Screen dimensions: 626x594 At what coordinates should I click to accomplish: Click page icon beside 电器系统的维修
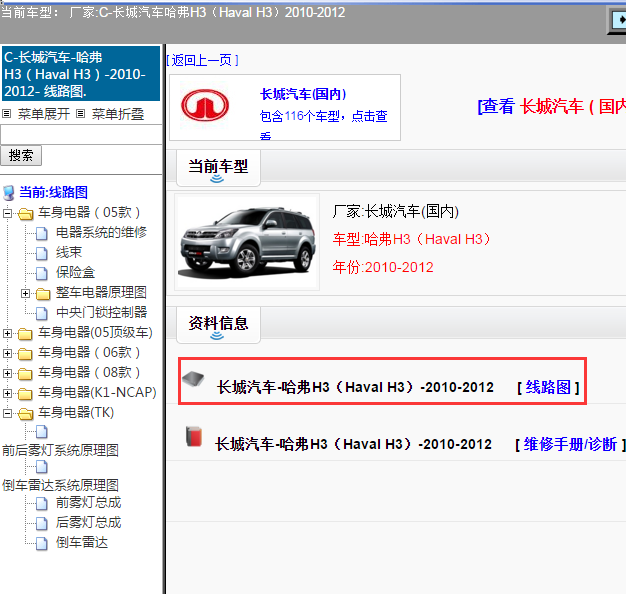(x=42, y=234)
